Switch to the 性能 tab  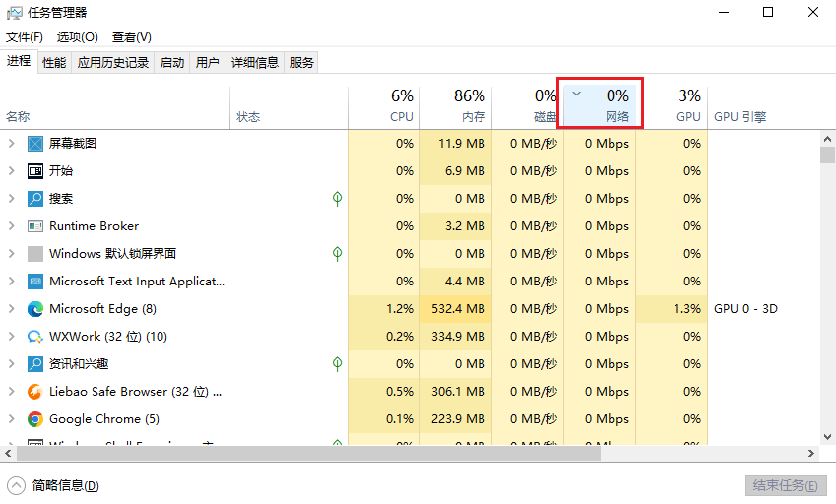(54, 63)
